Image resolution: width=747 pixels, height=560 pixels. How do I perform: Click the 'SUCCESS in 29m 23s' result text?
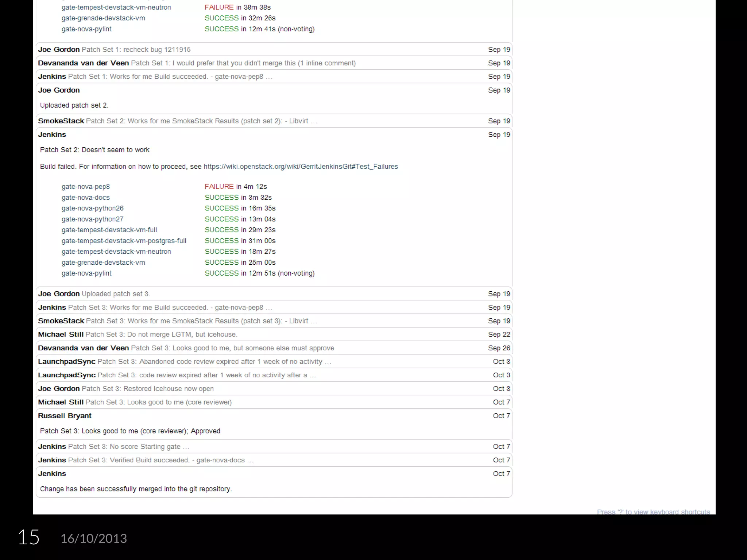pyautogui.click(x=240, y=230)
